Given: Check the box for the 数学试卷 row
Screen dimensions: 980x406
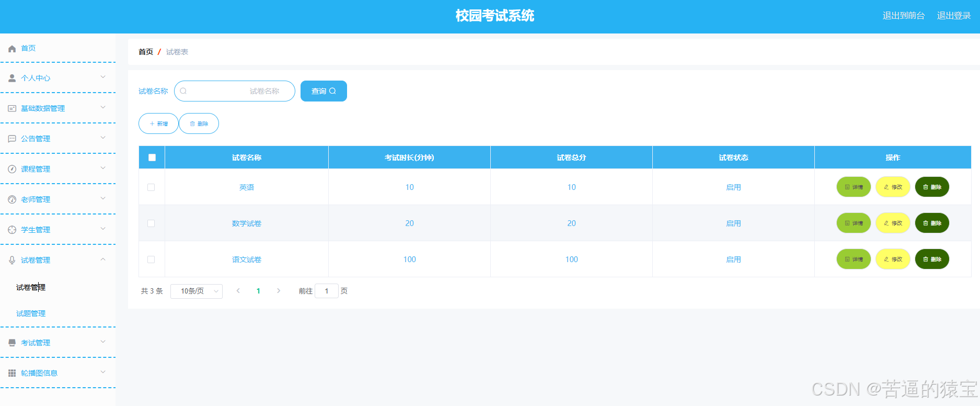Looking at the screenshot, I should point(151,223).
